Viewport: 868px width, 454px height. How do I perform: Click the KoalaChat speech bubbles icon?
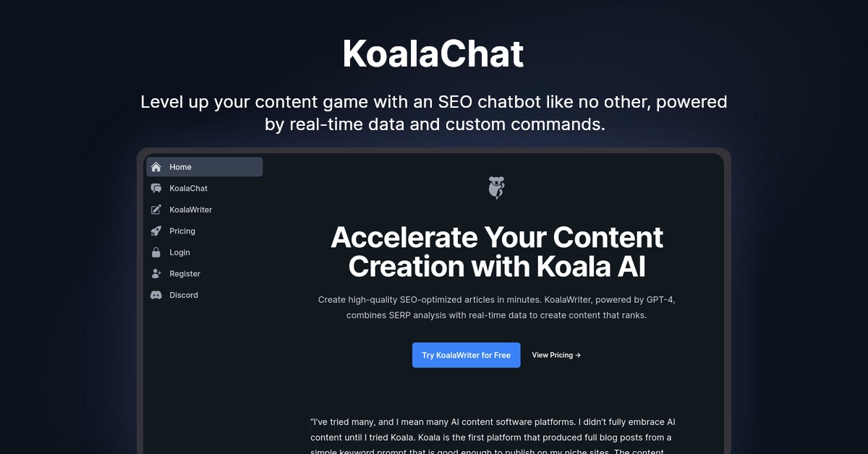click(156, 189)
